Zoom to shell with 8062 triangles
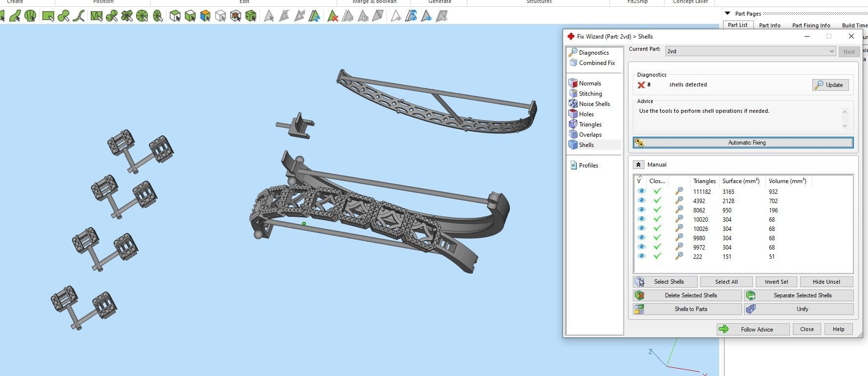This screenshot has height=376, width=868. point(679,210)
